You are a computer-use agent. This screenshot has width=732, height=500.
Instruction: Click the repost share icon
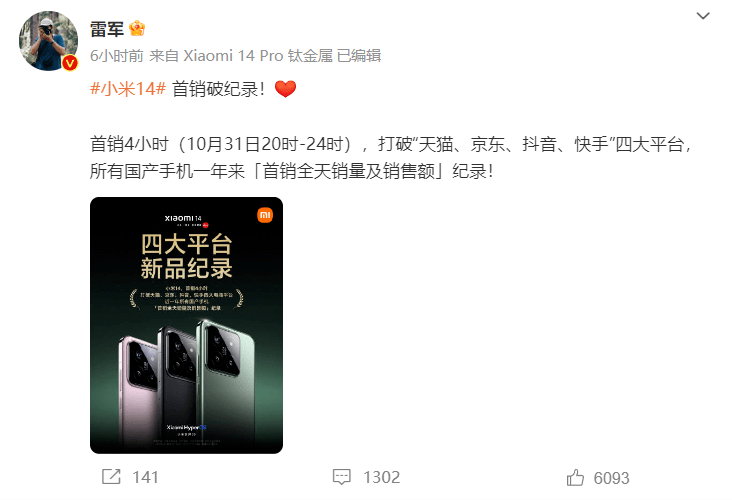[111, 477]
